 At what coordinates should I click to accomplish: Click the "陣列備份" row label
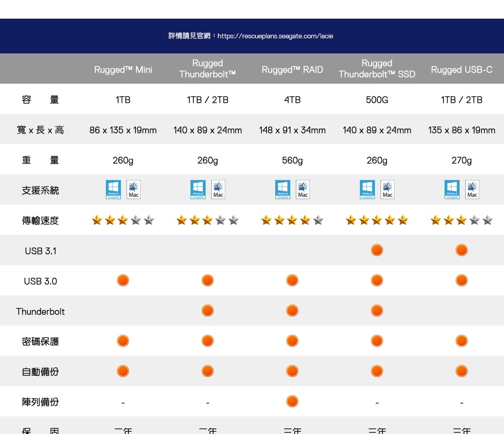pos(40,402)
